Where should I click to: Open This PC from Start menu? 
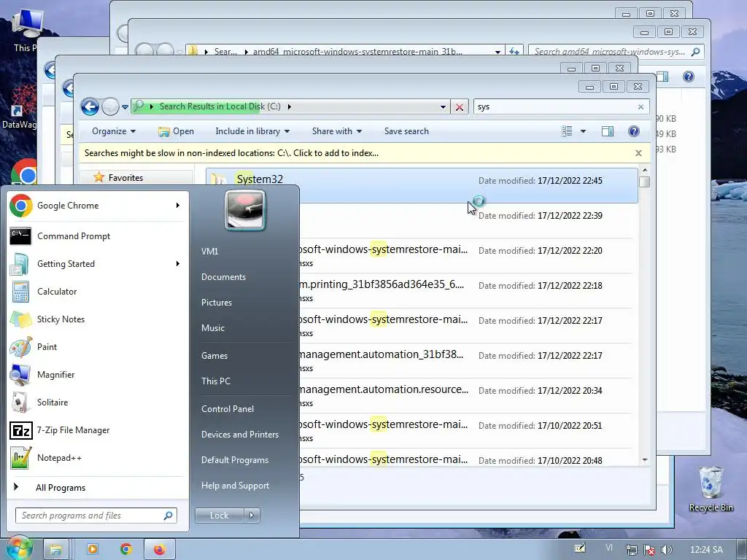216,381
